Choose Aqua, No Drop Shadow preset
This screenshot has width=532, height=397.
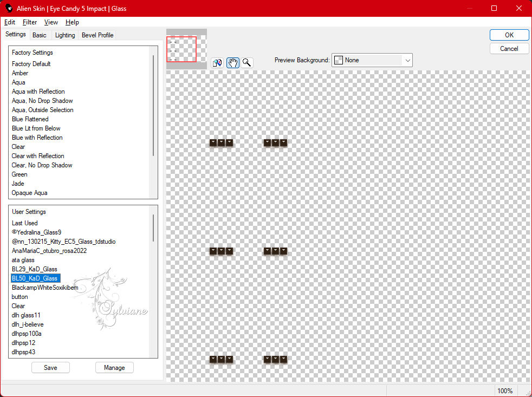click(x=42, y=100)
